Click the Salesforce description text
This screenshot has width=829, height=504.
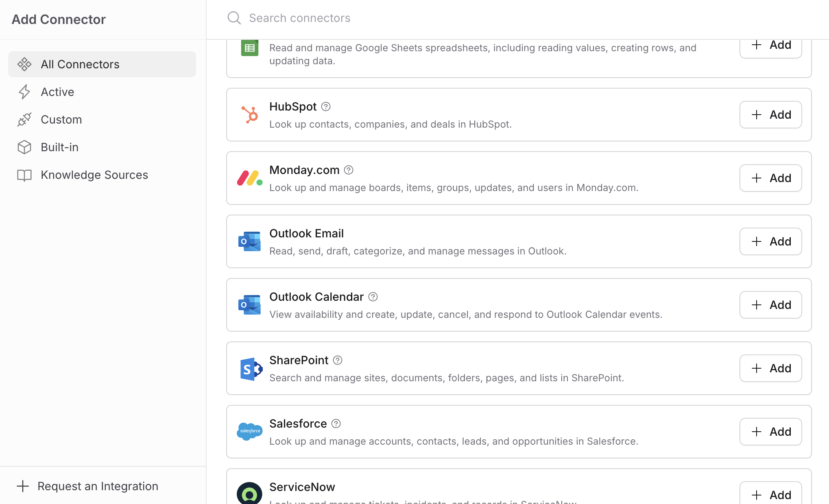coord(454,441)
